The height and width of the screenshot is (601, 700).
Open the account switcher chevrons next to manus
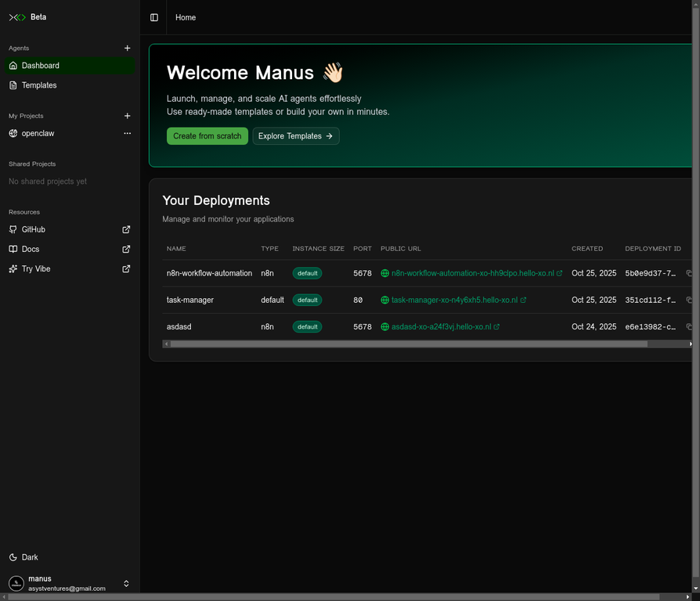tap(126, 583)
